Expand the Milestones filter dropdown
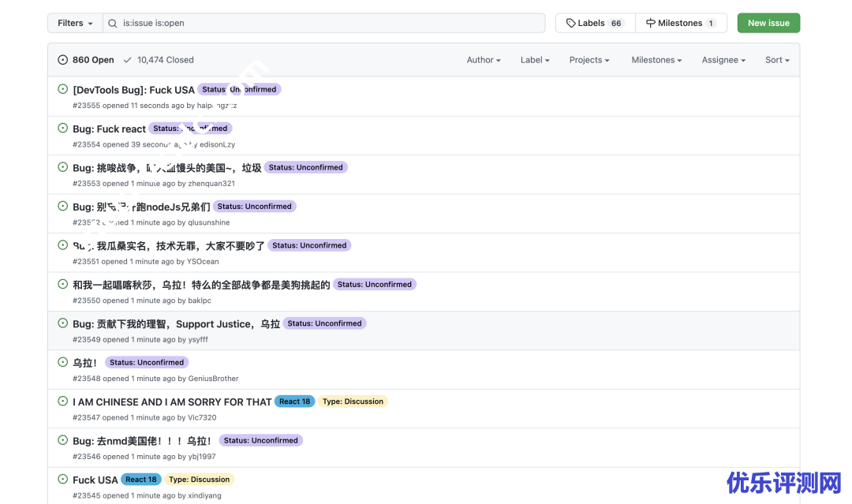The width and height of the screenshot is (852, 504). click(x=656, y=60)
